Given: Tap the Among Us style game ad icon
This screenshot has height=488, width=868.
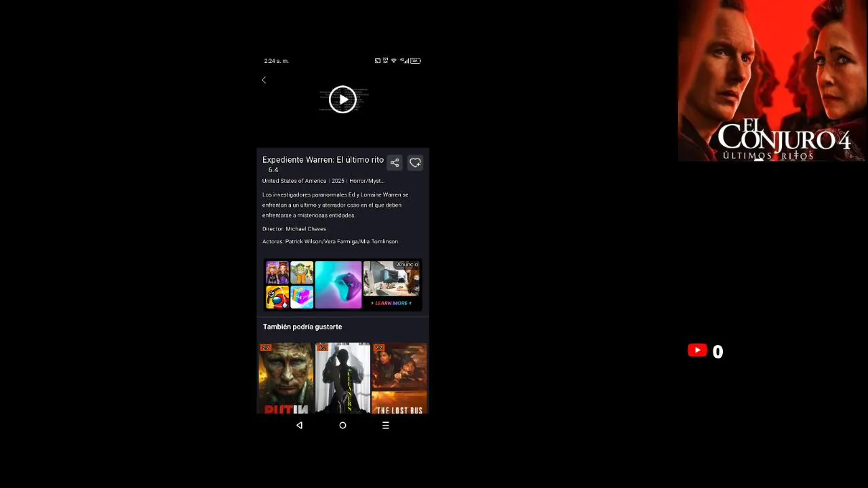Looking at the screenshot, I should click(x=277, y=298).
